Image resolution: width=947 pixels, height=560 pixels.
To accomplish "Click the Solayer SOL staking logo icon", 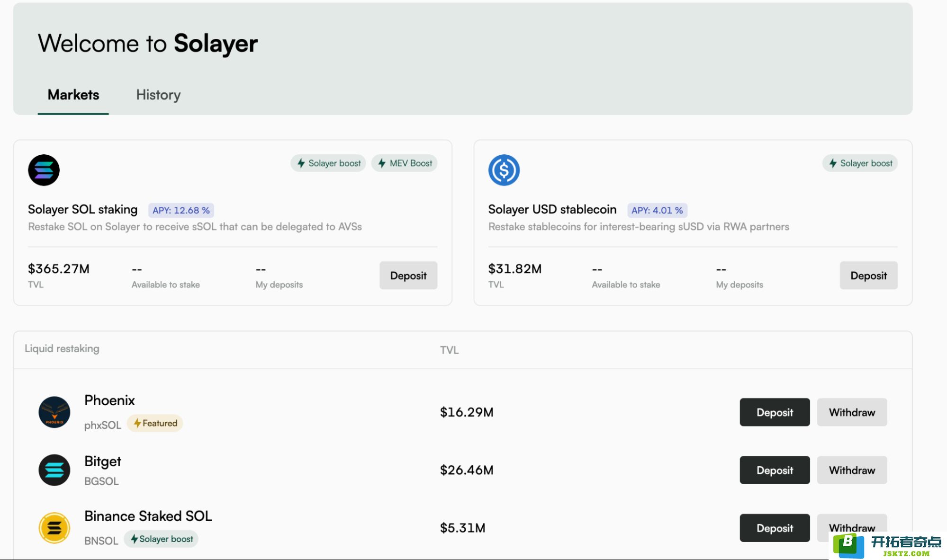I will click(x=44, y=170).
